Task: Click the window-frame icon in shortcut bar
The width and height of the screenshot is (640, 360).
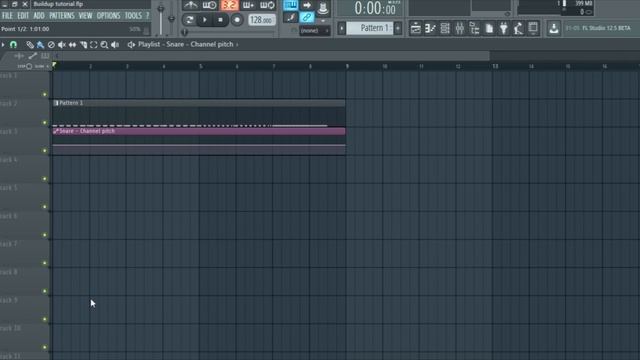Action: (533, 28)
